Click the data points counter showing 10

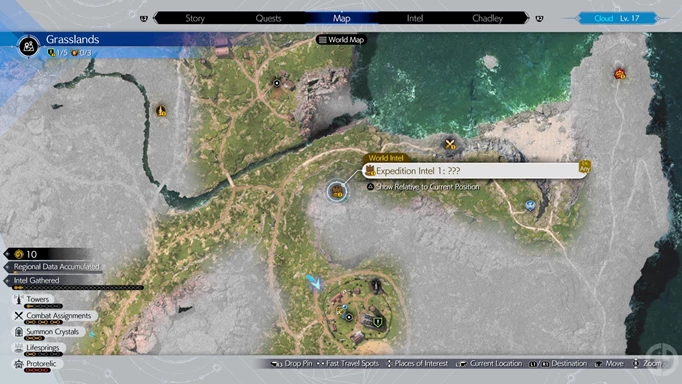(x=48, y=254)
